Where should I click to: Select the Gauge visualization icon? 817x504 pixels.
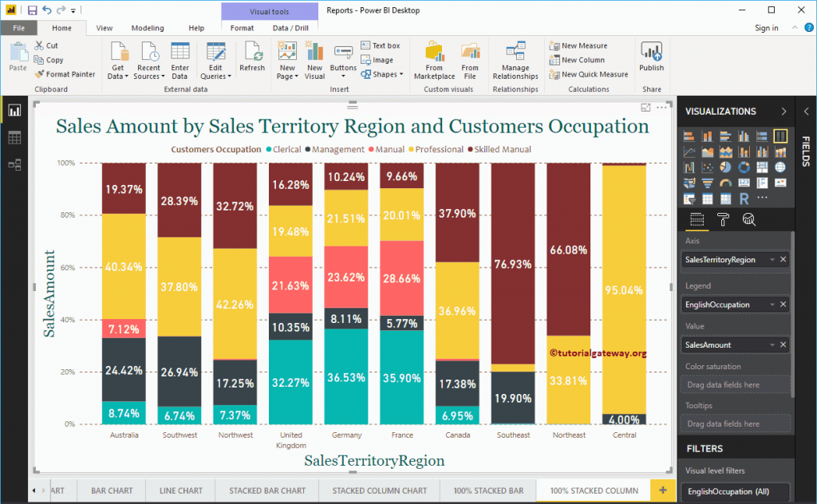click(726, 182)
